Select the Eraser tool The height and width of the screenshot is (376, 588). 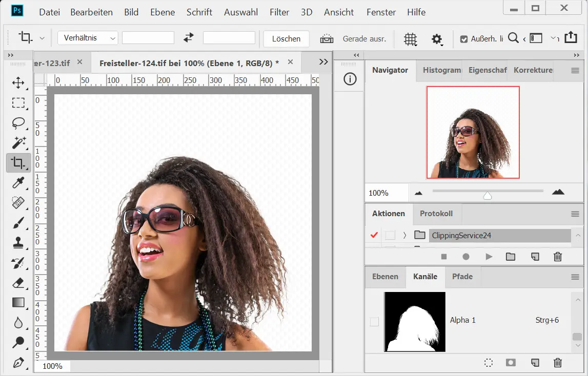click(18, 283)
